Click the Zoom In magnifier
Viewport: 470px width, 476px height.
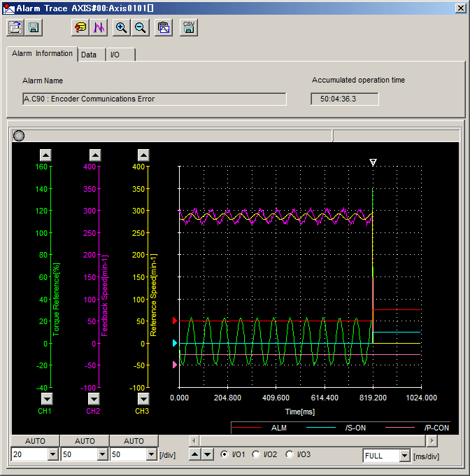click(x=122, y=27)
